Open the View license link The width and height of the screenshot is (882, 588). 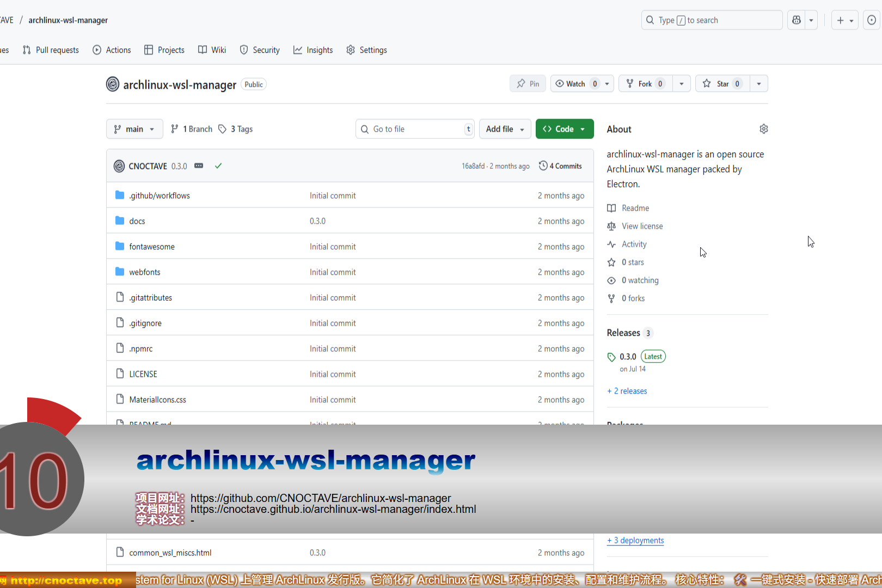pyautogui.click(x=642, y=226)
